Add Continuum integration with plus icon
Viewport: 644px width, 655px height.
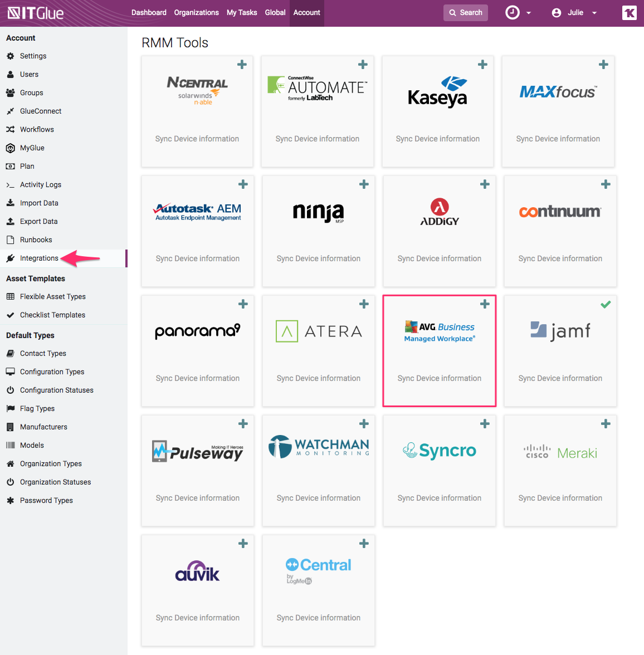[x=606, y=184]
